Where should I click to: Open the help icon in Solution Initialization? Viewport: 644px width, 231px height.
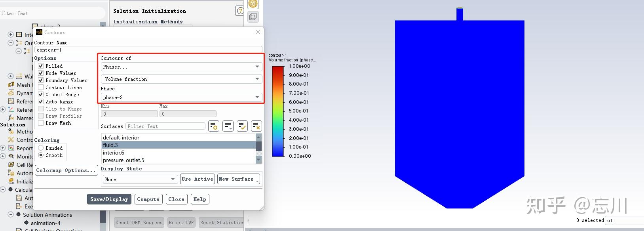click(239, 11)
